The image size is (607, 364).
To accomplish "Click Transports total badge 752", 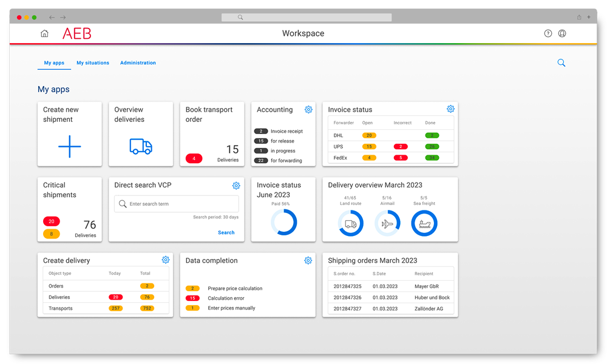I will click(147, 308).
